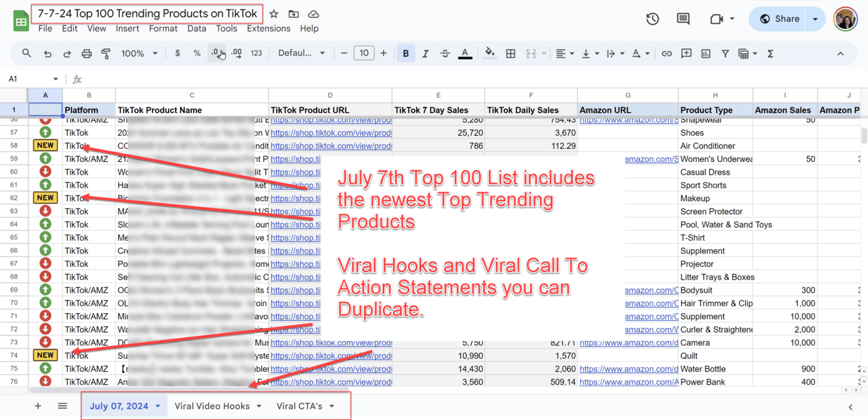Open the comments panel icon
Image resolution: width=868 pixels, height=420 pixels.
[x=683, y=19]
